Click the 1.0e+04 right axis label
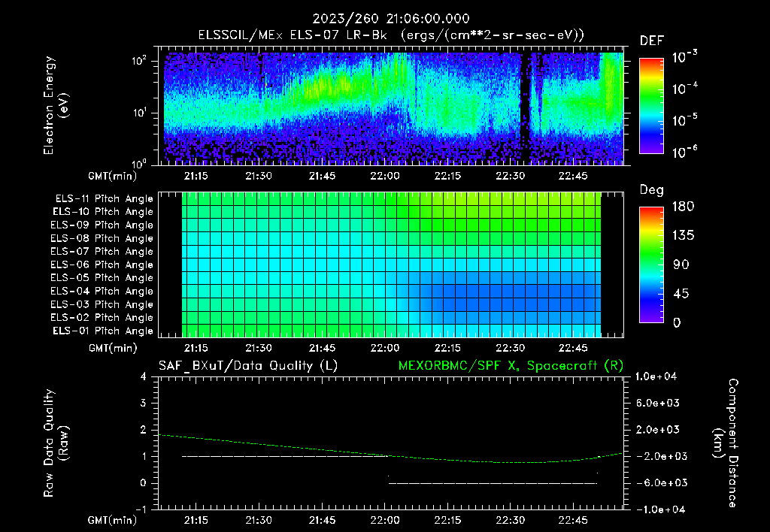The width and height of the screenshot is (770, 532). pos(656,376)
